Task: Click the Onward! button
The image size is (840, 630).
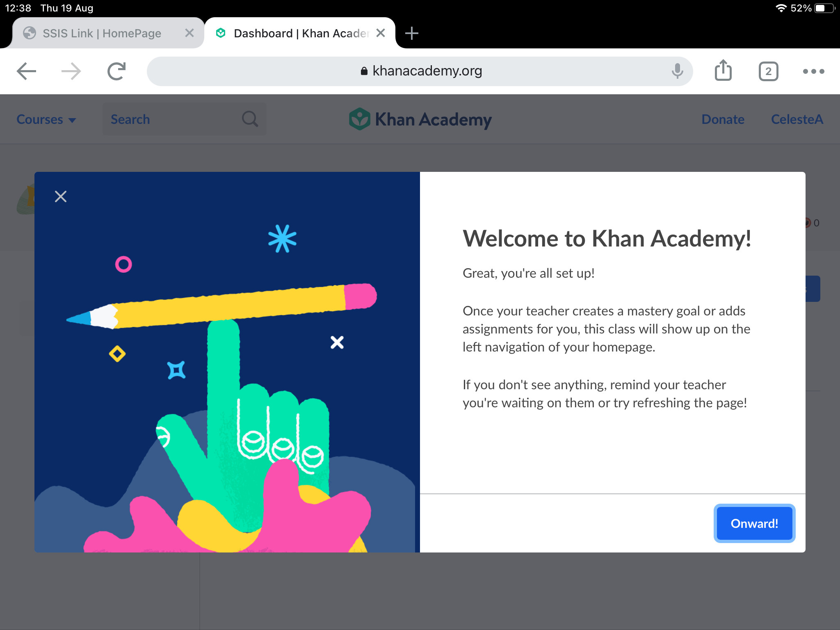Action: (x=754, y=523)
